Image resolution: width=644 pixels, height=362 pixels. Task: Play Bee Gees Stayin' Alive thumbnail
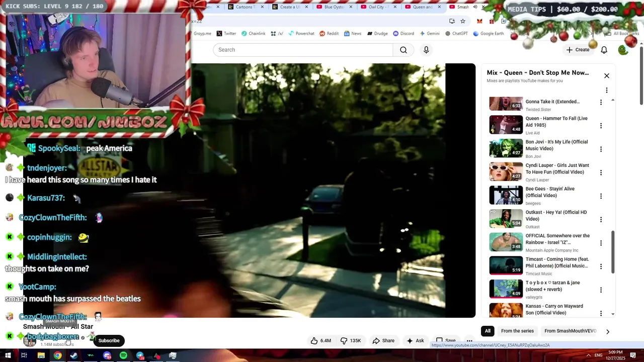(506, 195)
